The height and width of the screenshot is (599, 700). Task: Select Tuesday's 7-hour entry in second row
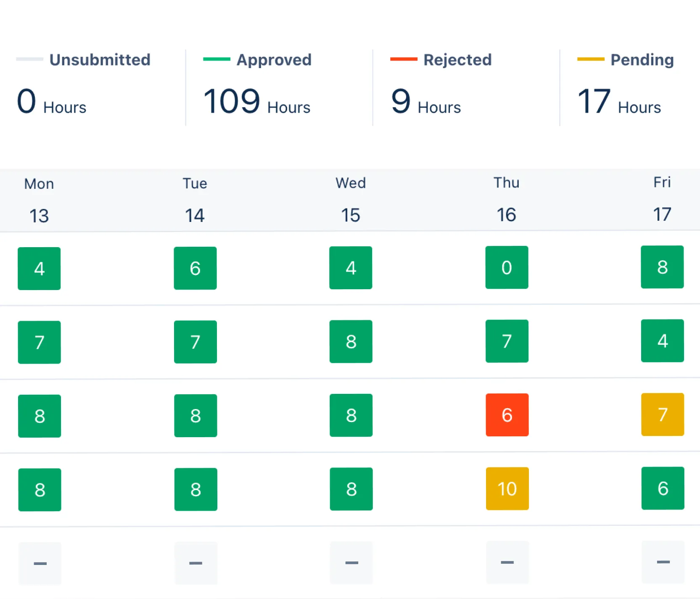point(195,342)
